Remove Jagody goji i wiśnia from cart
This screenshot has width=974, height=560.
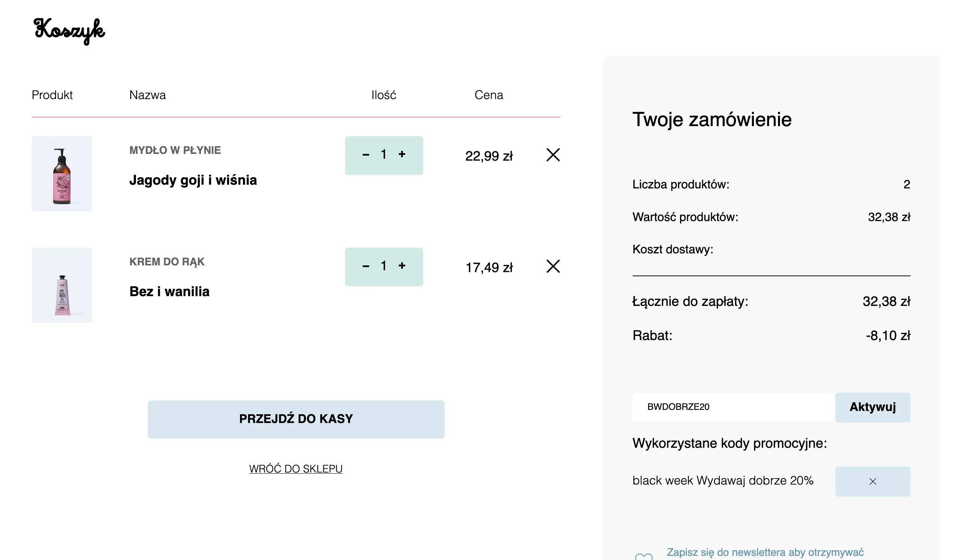tap(553, 155)
